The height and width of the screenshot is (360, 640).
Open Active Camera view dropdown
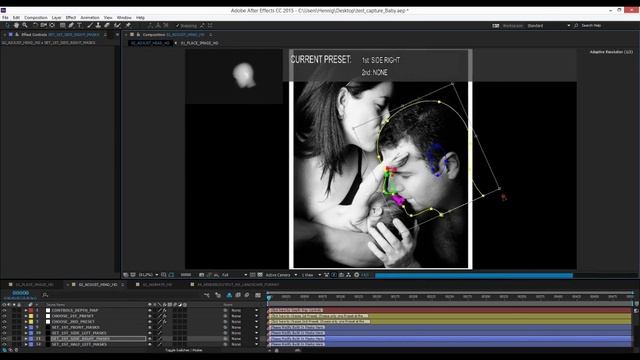pos(282,275)
